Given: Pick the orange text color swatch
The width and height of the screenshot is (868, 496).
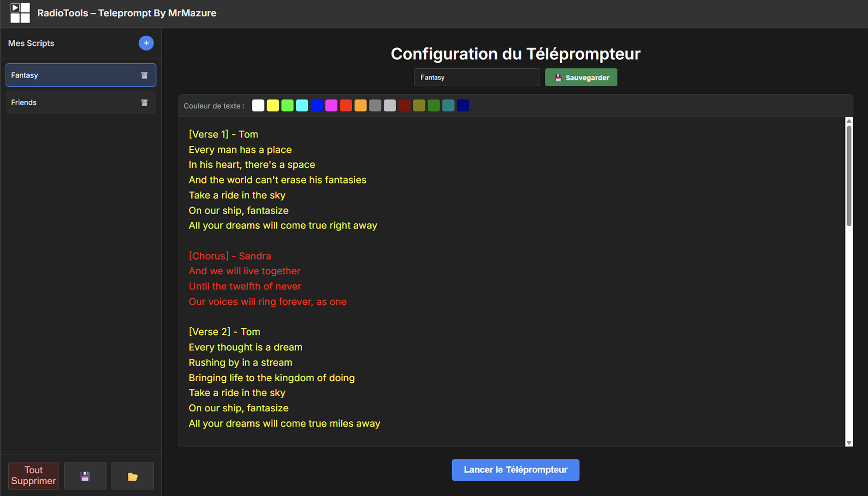Looking at the screenshot, I should (x=361, y=106).
